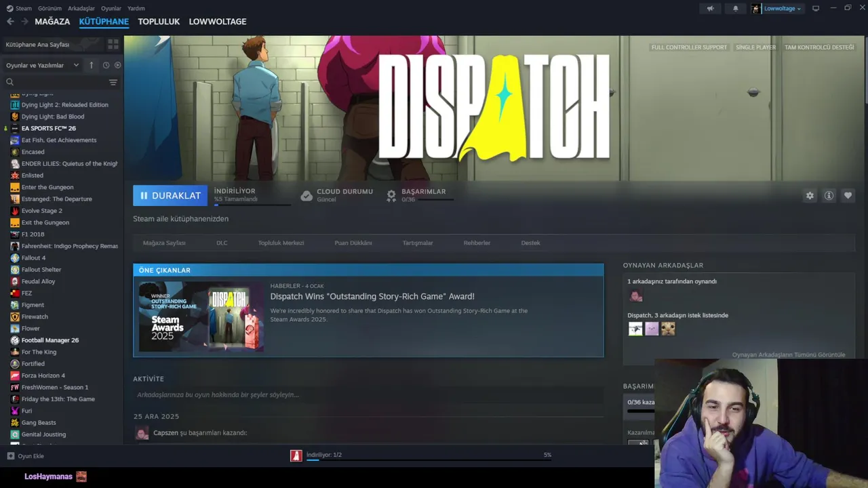Open the Dispatch download icon in bottom bar

pos(296,455)
